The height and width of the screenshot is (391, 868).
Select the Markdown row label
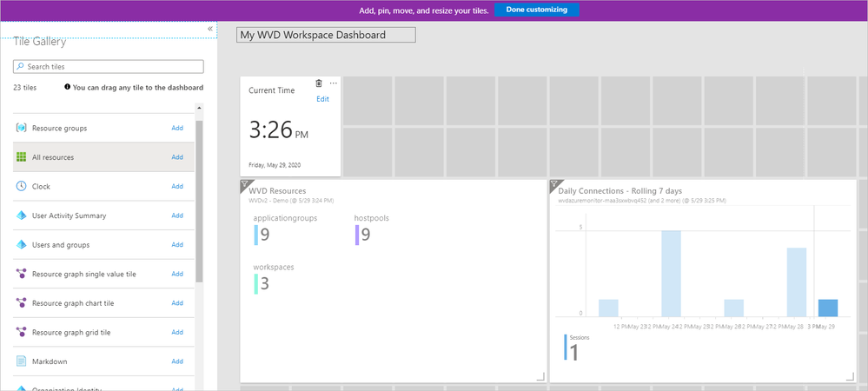click(50, 361)
